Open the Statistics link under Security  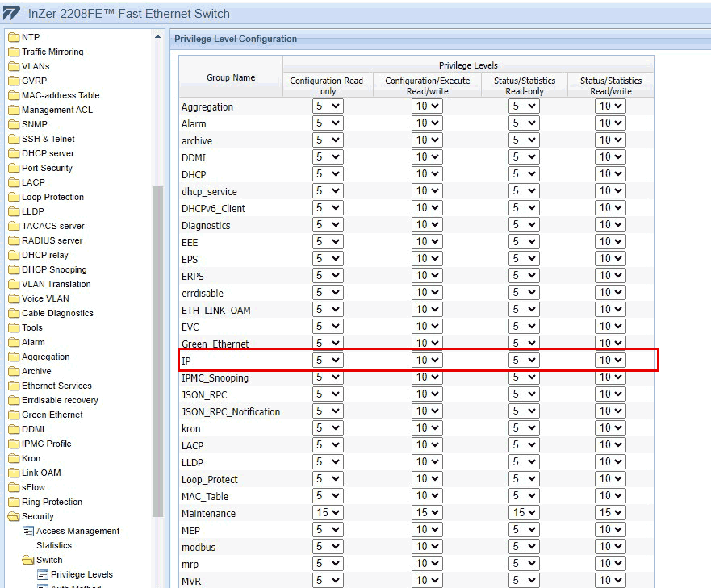[54, 545]
